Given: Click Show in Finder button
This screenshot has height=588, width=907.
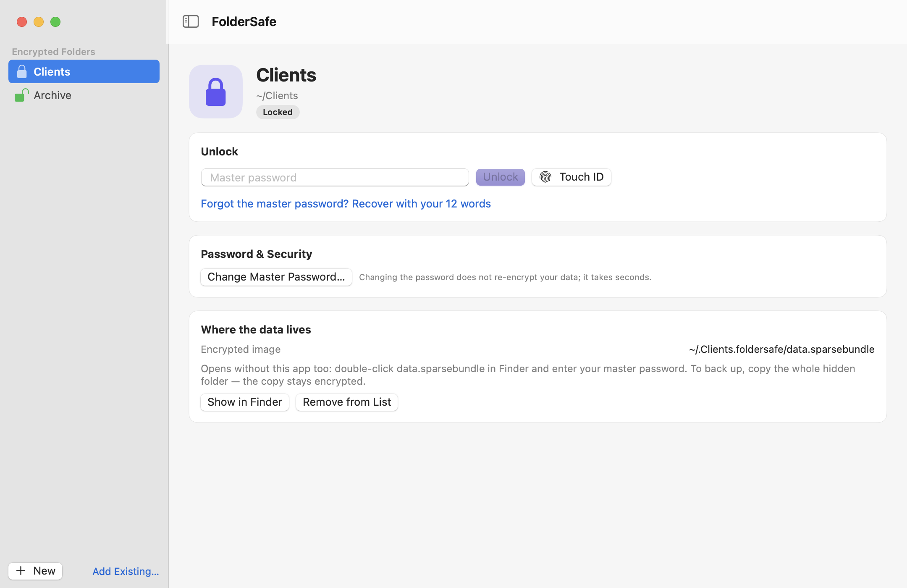Looking at the screenshot, I should (x=245, y=402).
